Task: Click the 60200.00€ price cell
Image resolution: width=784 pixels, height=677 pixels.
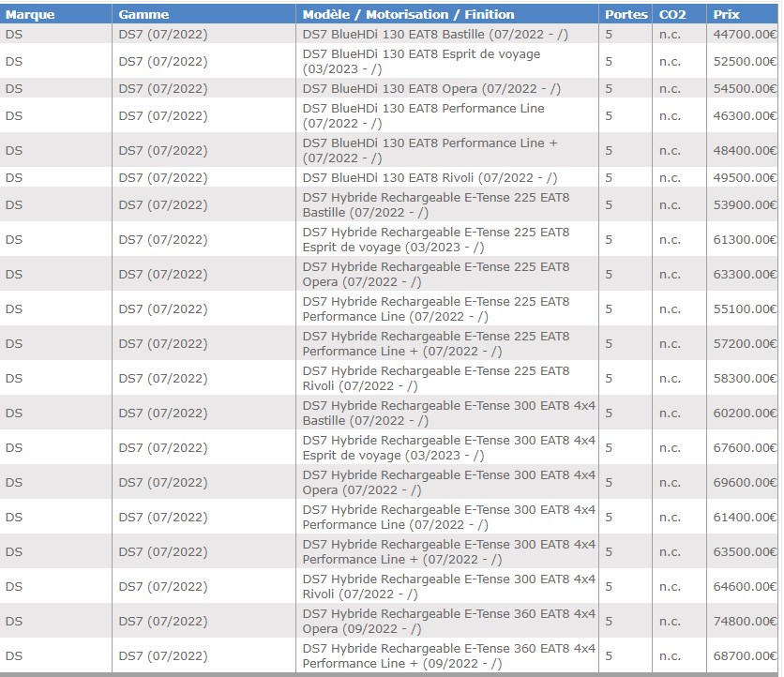Action: [x=745, y=413]
